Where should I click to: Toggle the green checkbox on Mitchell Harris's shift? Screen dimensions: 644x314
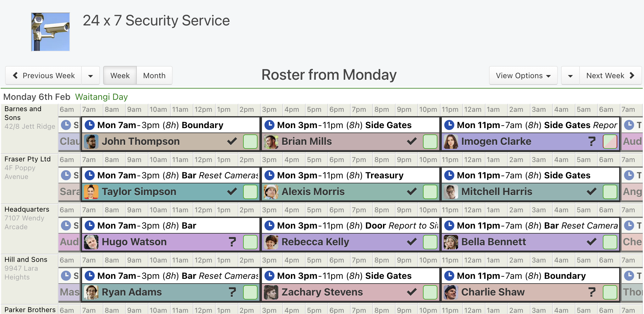click(x=610, y=192)
